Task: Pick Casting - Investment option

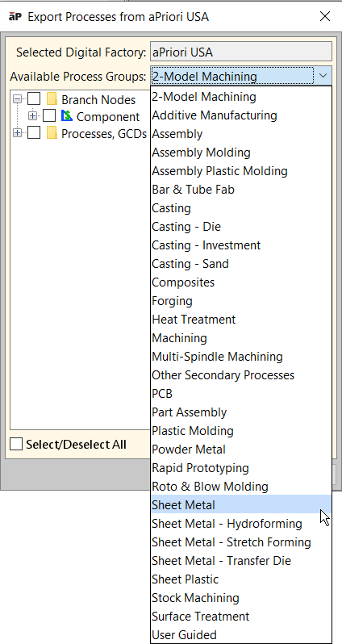Action: (x=241, y=245)
